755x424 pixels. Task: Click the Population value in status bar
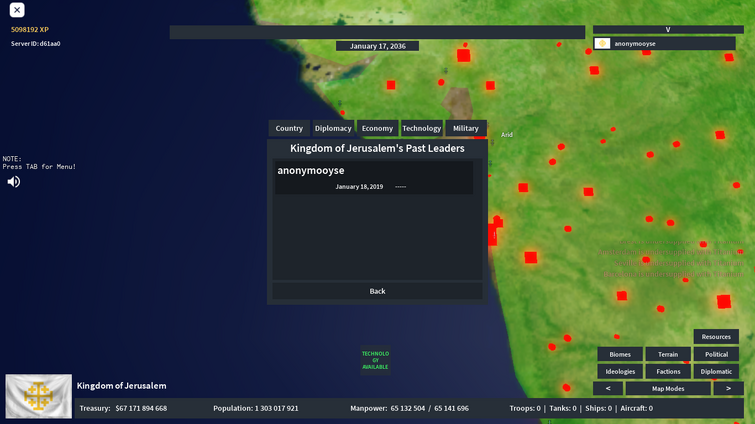coord(277,408)
